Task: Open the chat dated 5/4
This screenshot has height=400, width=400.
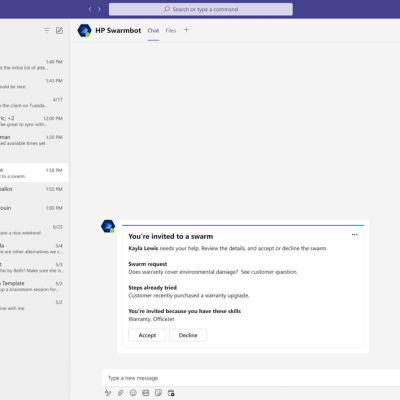Action: (x=34, y=249)
